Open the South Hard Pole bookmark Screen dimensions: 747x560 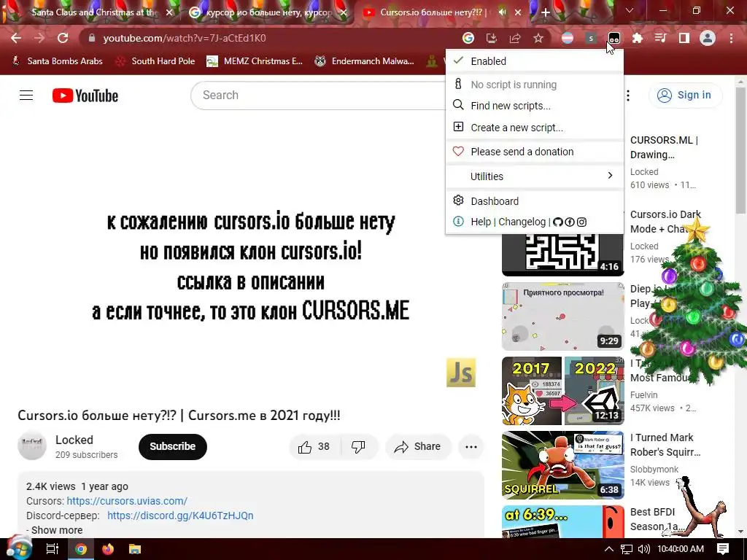click(155, 61)
